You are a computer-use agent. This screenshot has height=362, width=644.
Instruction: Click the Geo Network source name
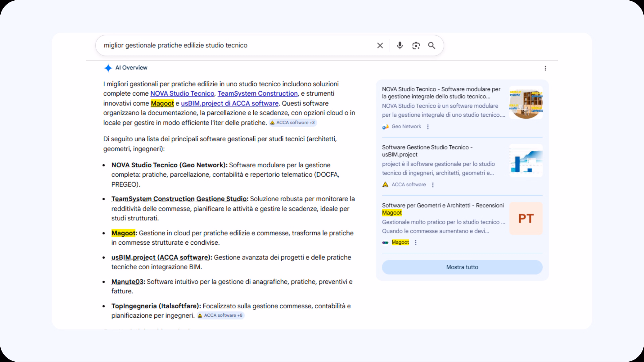point(406,126)
